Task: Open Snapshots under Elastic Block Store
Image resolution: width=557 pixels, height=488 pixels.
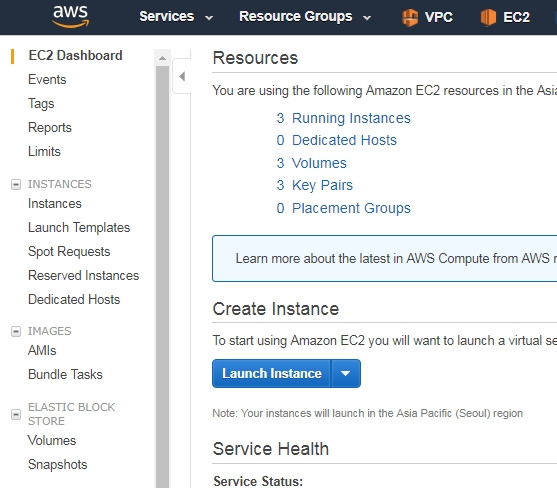Action: [x=58, y=464]
